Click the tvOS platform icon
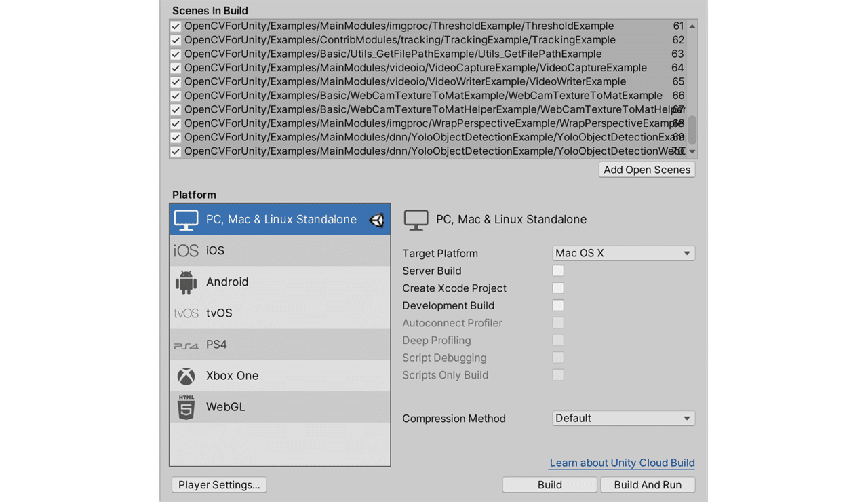The height and width of the screenshot is (502, 868). tap(186, 313)
